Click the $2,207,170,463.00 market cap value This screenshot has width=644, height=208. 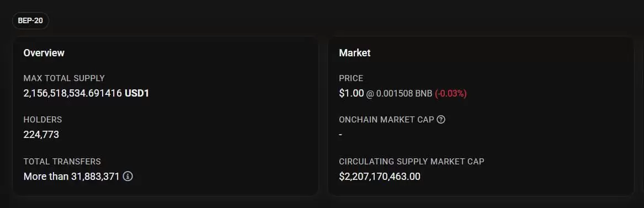tap(380, 177)
